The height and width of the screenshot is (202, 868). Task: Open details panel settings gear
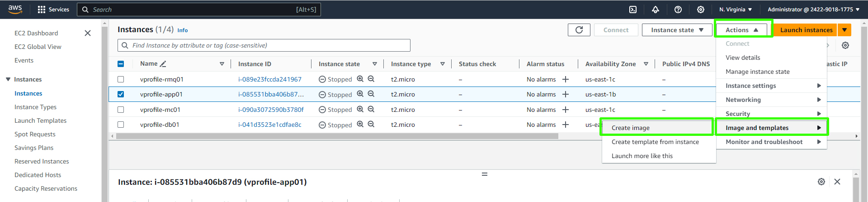click(x=821, y=182)
